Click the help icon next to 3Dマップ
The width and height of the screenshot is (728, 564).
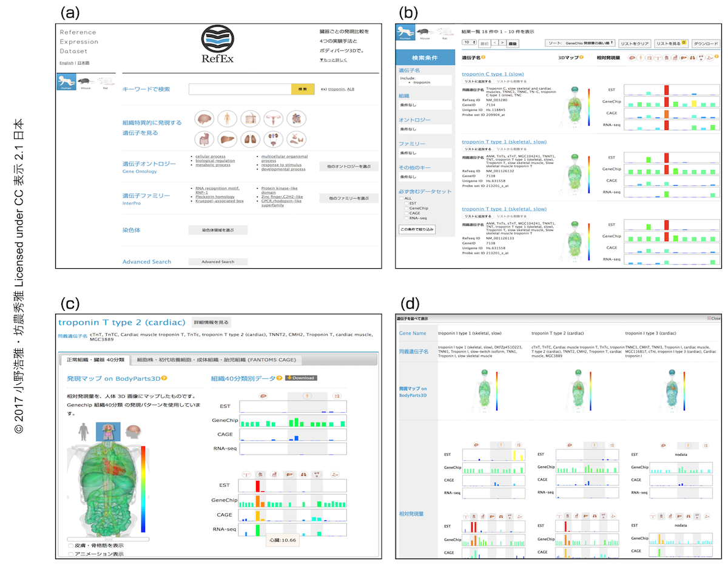pos(581,58)
